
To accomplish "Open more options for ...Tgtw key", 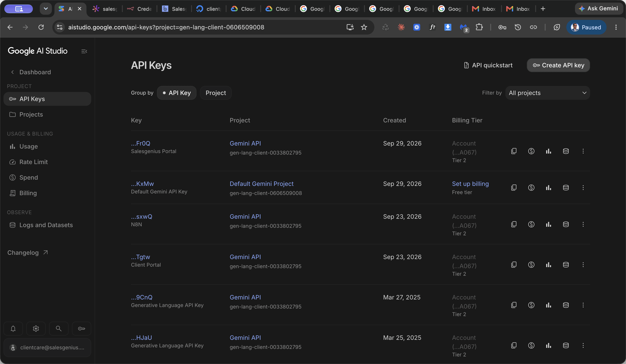I will coord(583,265).
